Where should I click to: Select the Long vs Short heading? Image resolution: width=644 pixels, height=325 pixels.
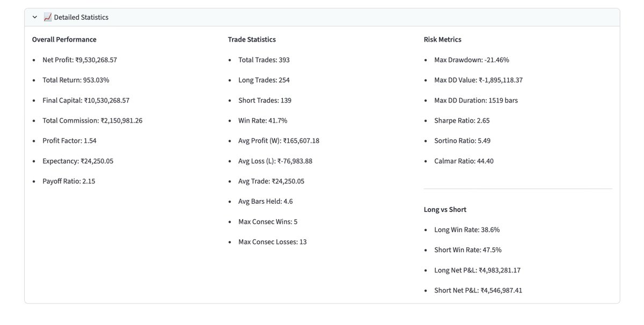445,210
